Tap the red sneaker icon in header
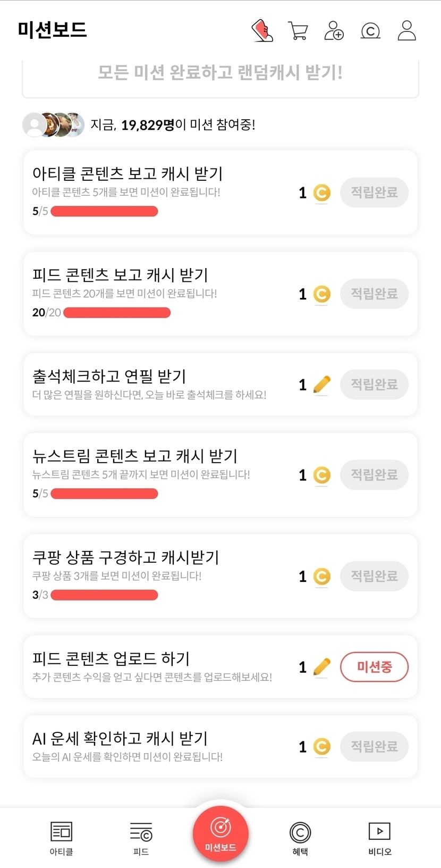 (x=262, y=30)
